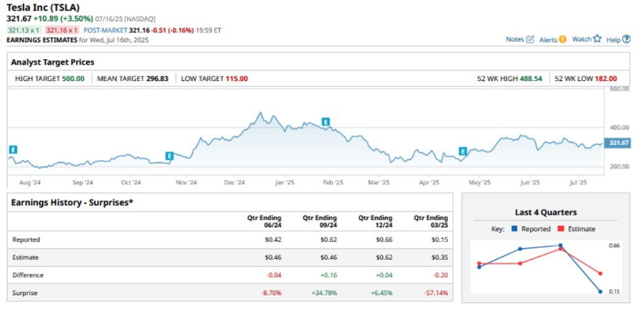This screenshot has width=644, height=310.
Task: Click the Difference value -0.20
Action: (441, 275)
